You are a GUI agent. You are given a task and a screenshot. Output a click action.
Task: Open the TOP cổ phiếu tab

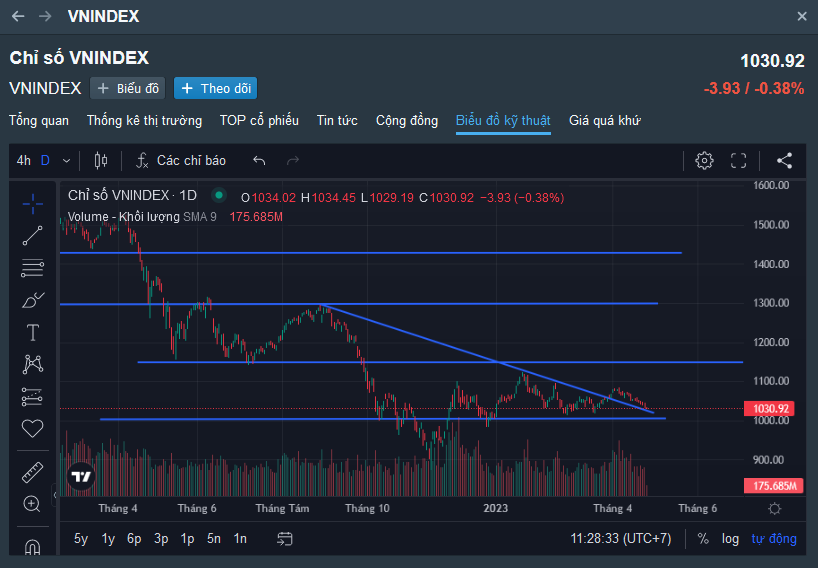(x=259, y=120)
